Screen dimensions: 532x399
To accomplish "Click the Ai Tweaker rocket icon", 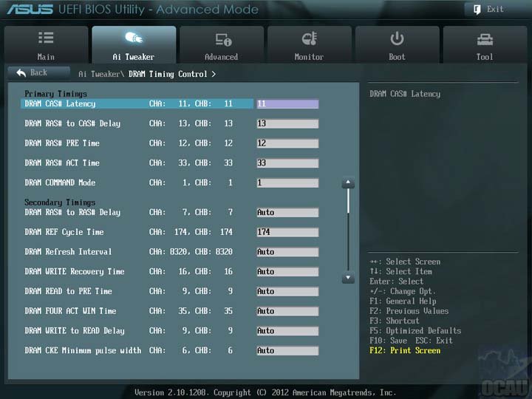I will [x=134, y=38].
